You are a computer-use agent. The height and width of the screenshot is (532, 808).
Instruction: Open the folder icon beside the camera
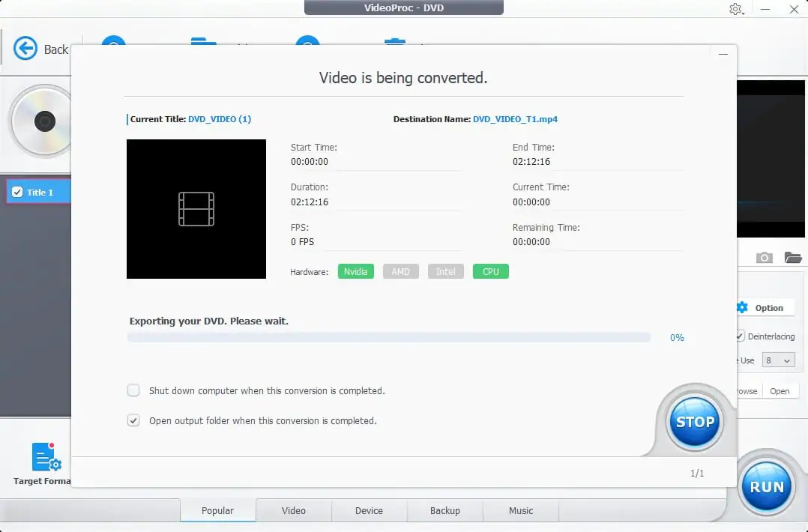click(x=792, y=258)
